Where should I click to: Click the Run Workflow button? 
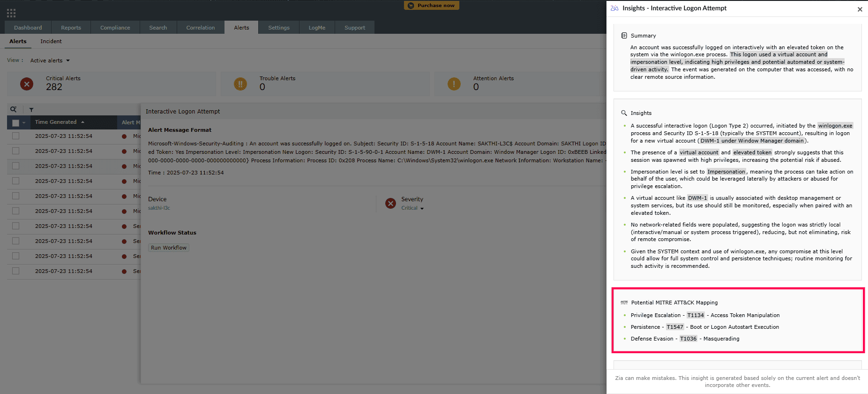169,248
